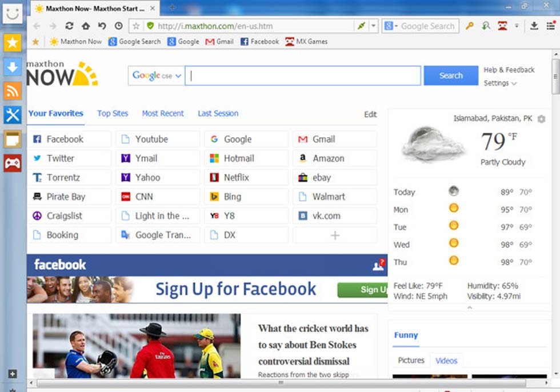
Task: Go to the home page
Action: click(x=86, y=26)
